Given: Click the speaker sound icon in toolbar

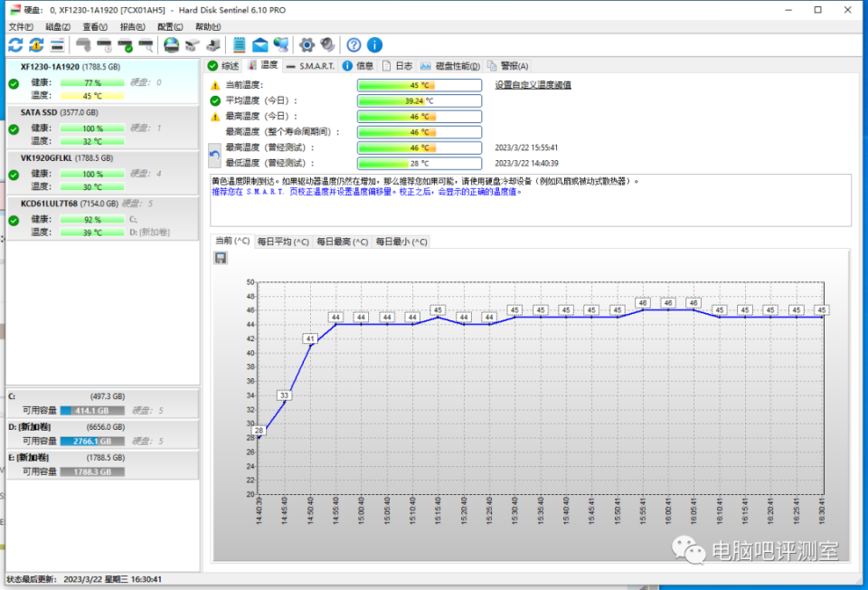Looking at the screenshot, I should pos(327,45).
